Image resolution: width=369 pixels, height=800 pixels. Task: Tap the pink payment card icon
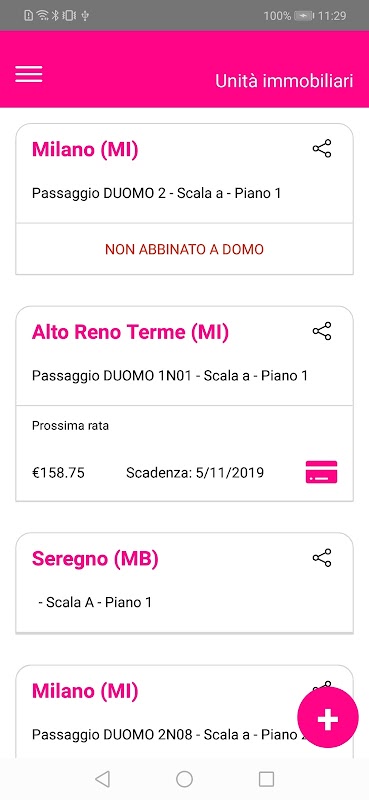(x=322, y=471)
